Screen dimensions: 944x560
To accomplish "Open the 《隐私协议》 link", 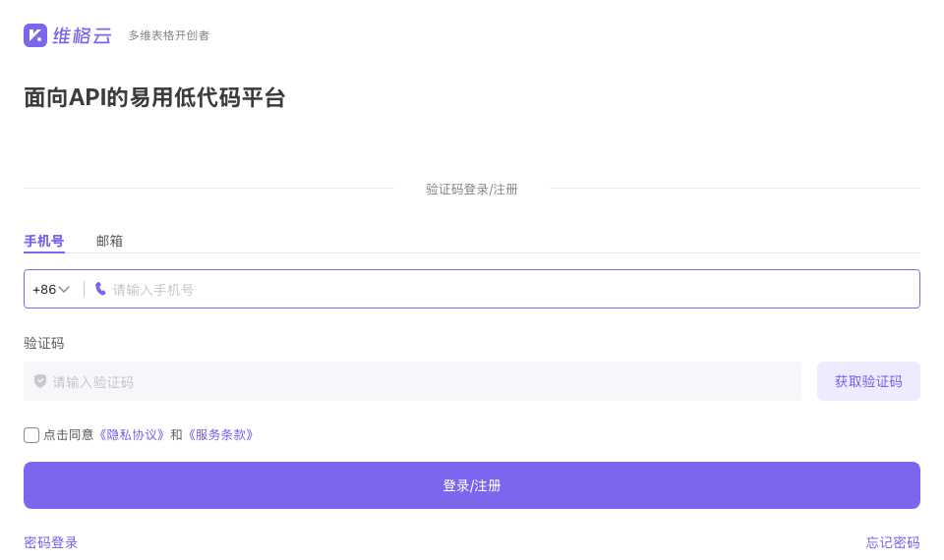I will [131, 434].
